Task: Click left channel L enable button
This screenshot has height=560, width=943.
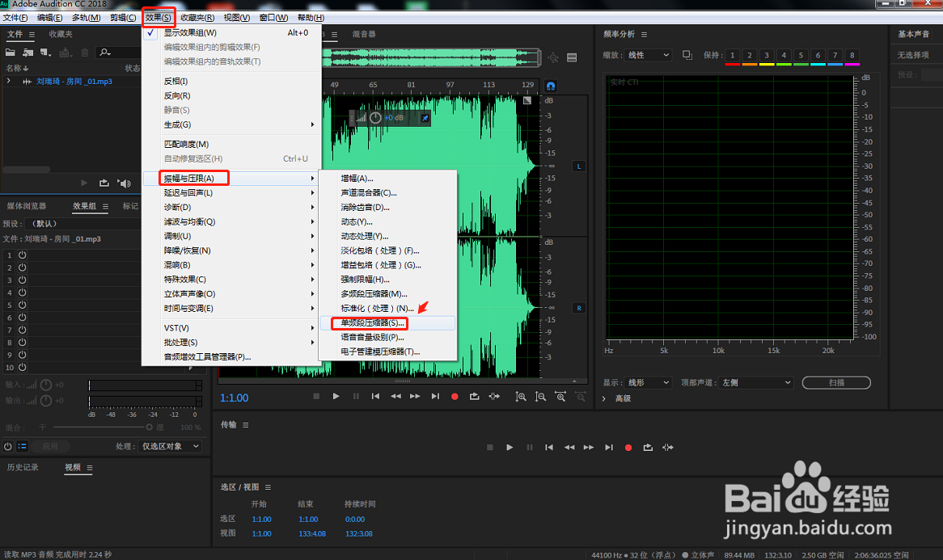Action: click(x=579, y=166)
